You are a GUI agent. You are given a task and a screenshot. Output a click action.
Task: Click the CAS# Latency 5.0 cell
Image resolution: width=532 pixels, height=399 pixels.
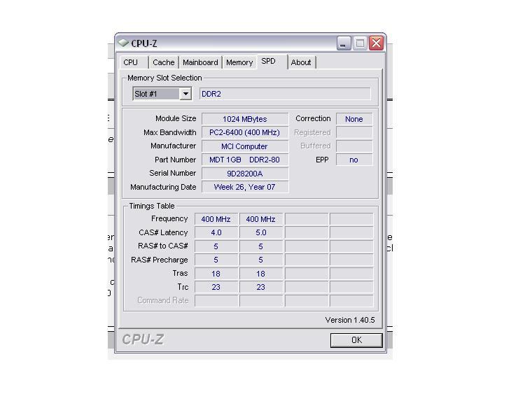pyautogui.click(x=261, y=232)
